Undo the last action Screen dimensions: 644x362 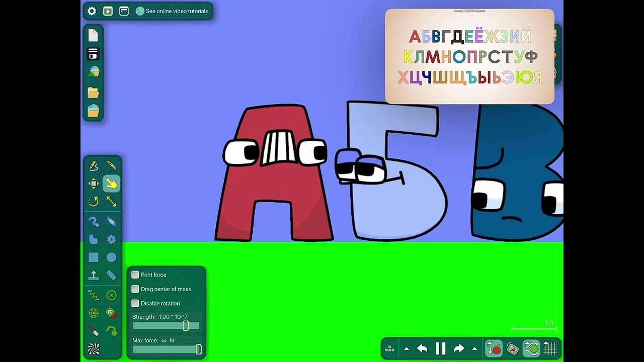422,348
